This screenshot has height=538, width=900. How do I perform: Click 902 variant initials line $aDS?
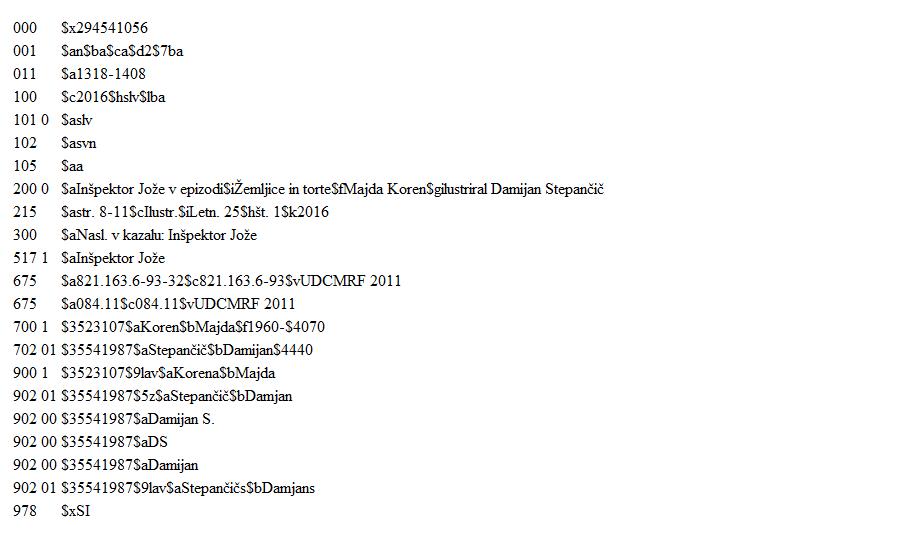(x=114, y=442)
